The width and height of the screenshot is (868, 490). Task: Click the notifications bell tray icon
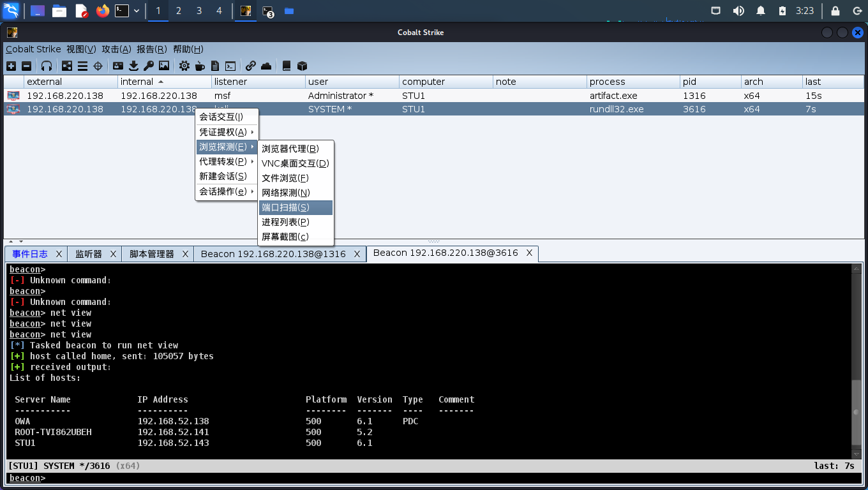pos(761,11)
